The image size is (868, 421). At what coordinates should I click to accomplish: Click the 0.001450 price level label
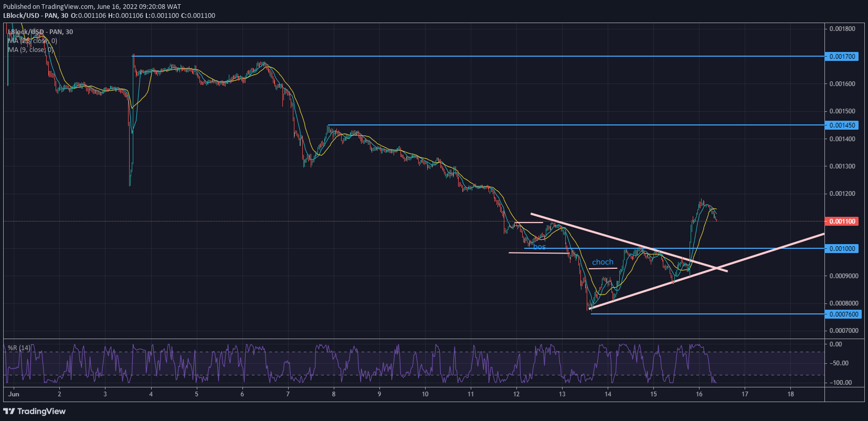click(x=842, y=125)
